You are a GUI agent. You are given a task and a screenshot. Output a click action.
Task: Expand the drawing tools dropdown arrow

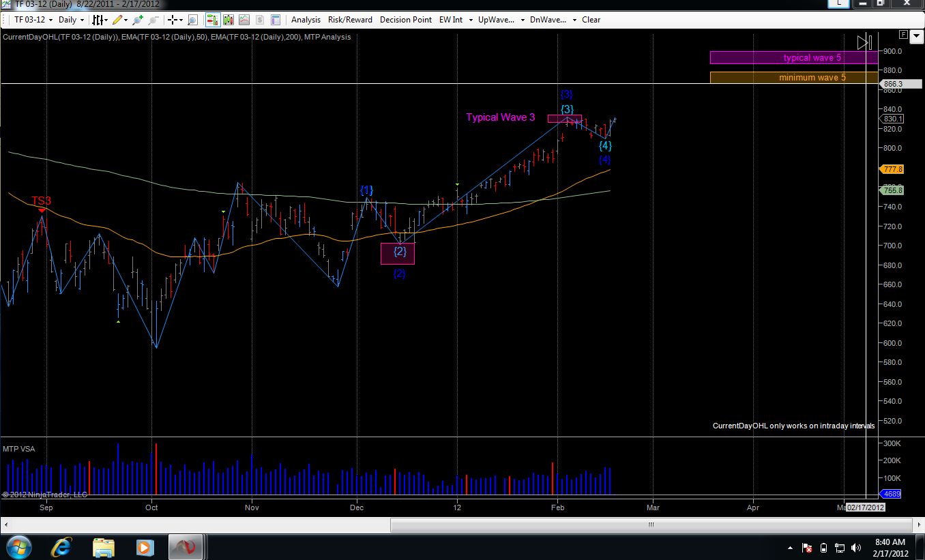point(126,20)
